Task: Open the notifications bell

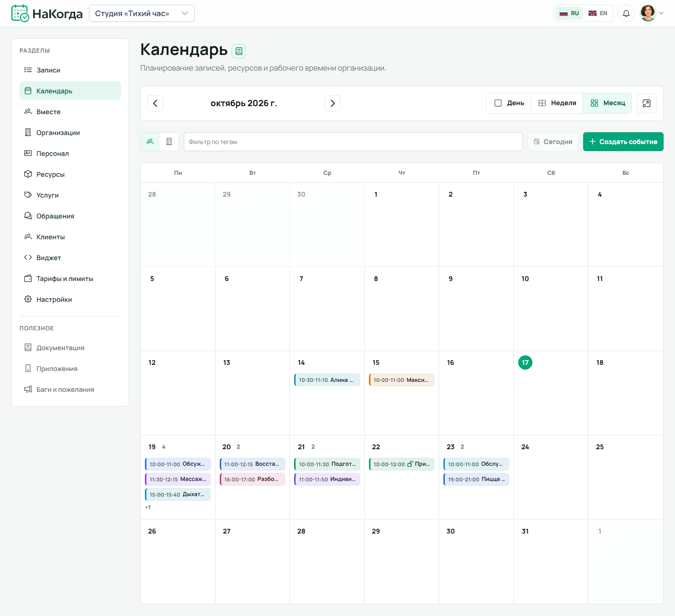Action: click(x=626, y=13)
